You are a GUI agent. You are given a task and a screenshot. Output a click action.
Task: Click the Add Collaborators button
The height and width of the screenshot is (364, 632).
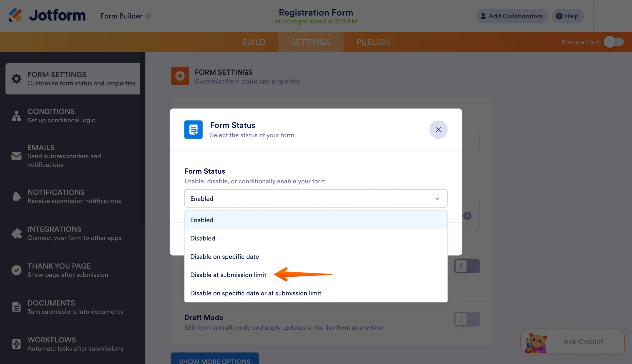click(x=512, y=16)
